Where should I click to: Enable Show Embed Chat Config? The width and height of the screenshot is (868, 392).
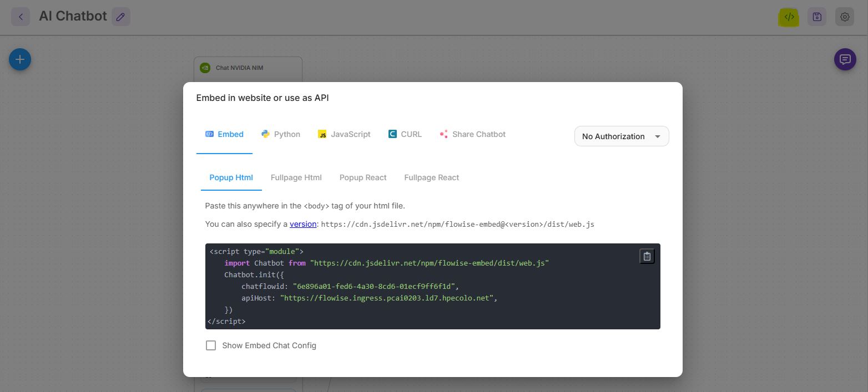coord(211,345)
